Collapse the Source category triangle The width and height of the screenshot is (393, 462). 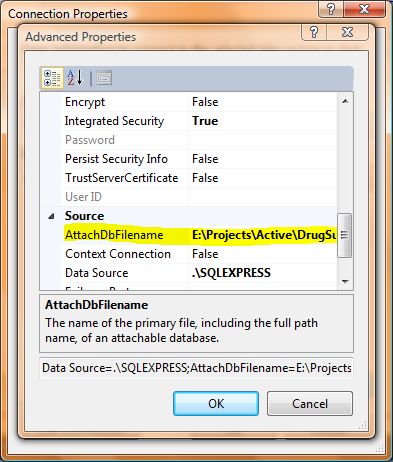[x=51, y=216]
